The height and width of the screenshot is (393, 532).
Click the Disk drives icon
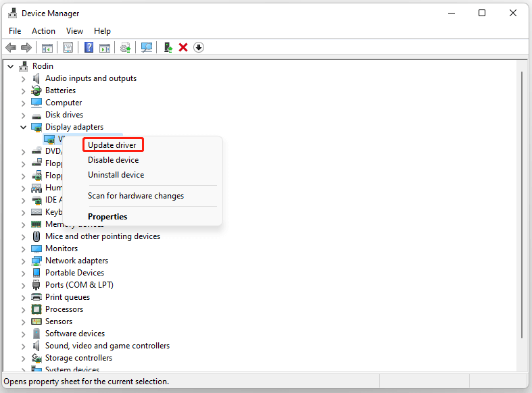37,115
